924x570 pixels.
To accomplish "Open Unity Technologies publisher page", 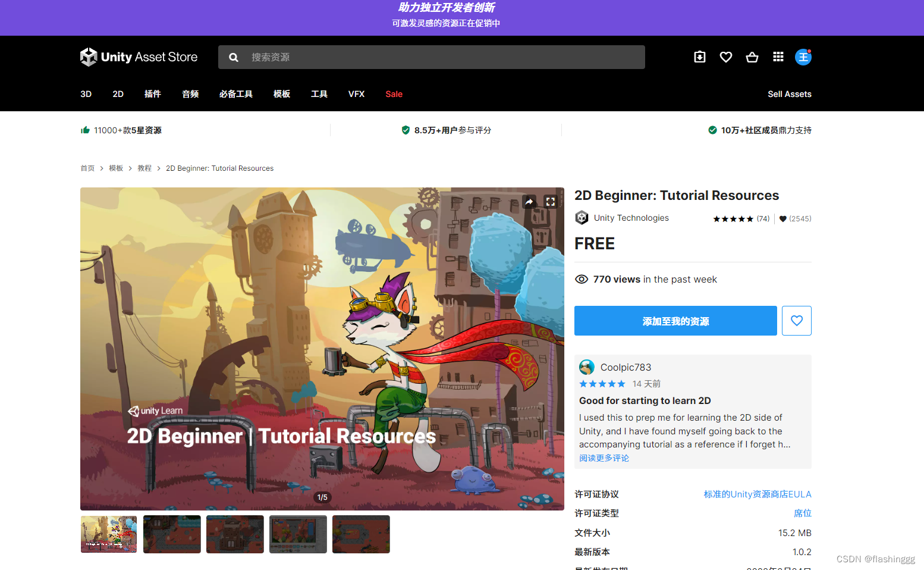I will (x=631, y=218).
